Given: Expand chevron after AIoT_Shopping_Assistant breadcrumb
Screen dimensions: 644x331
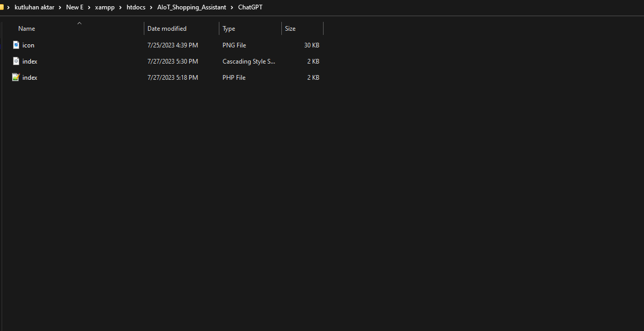Looking at the screenshot, I should tap(232, 7).
